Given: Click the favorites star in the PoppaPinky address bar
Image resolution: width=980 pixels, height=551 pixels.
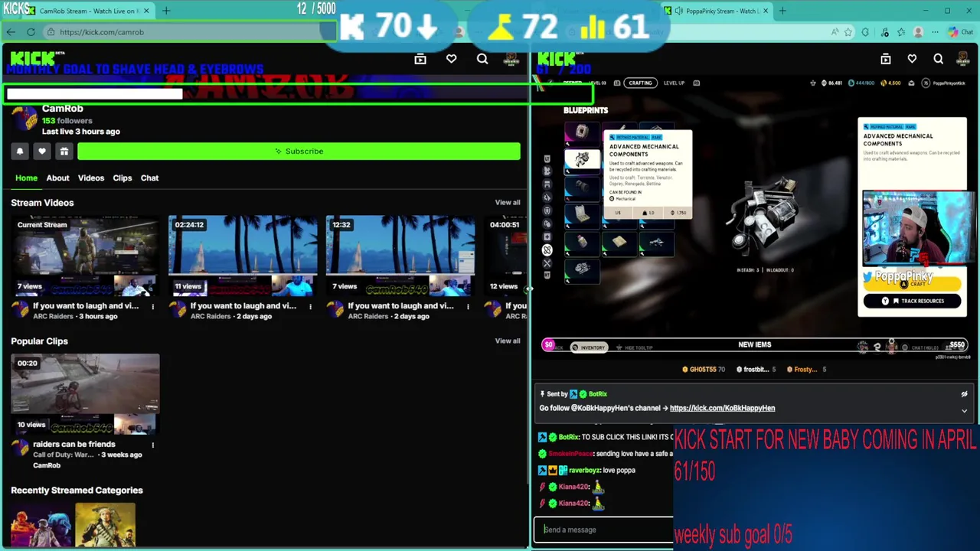Looking at the screenshot, I should [848, 32].
